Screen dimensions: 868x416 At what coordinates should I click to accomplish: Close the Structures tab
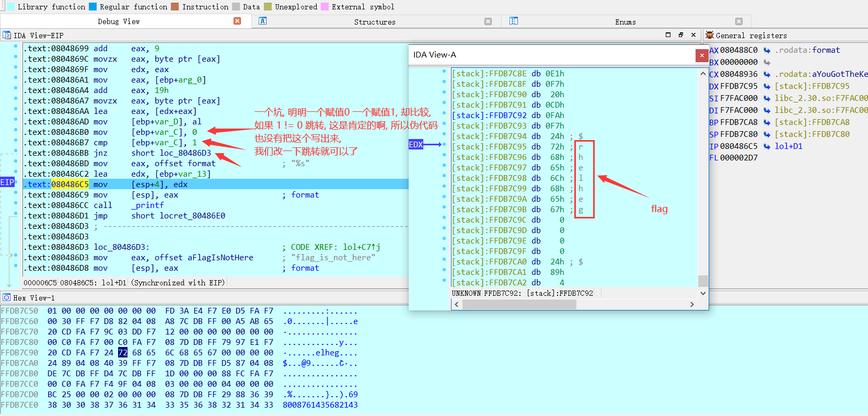tap(488, 21)
